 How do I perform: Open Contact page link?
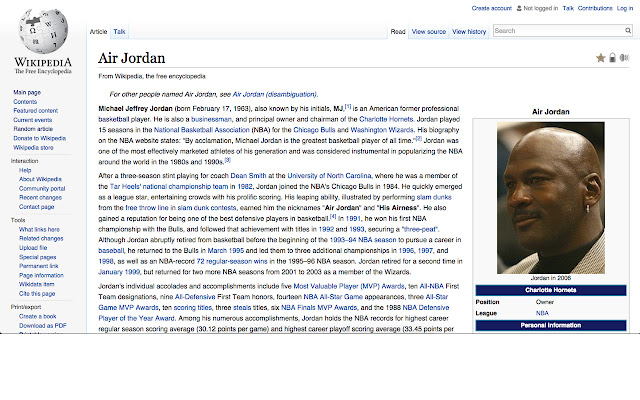click(36, 207)
